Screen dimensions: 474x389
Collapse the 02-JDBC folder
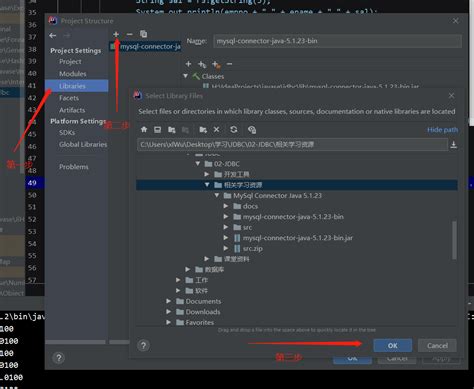[198, 164]
